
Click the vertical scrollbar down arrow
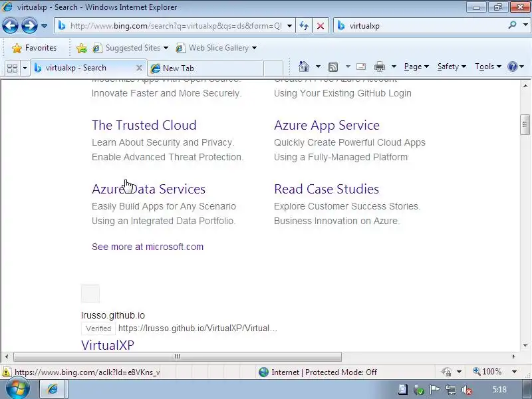(x=525, y=346)
